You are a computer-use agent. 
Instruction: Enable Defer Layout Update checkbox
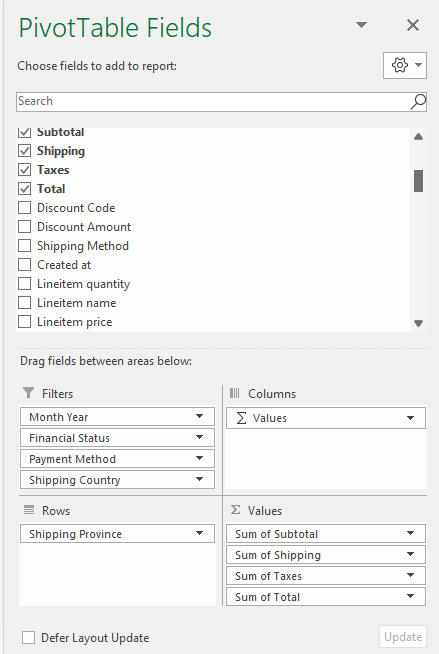point(28,638)
